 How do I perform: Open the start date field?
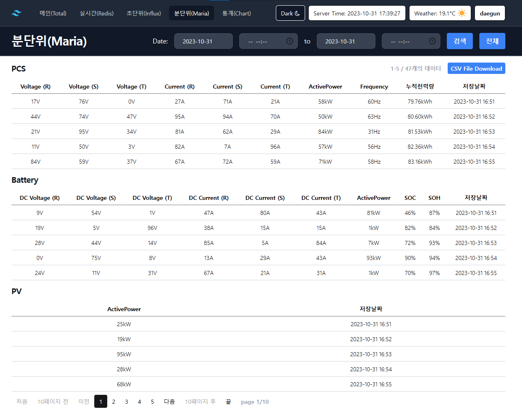[203, 41]
